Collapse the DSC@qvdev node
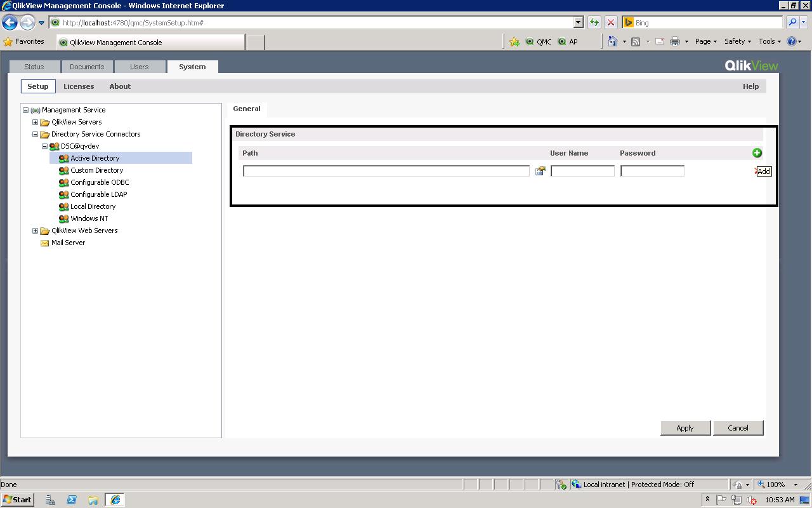The width and height of the screenshot is (812, 508). [45, 147]
